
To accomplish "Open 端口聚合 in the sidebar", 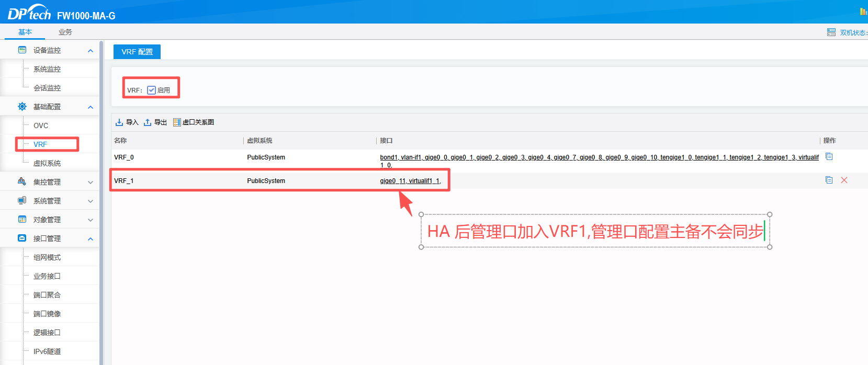I will [47, 295].
